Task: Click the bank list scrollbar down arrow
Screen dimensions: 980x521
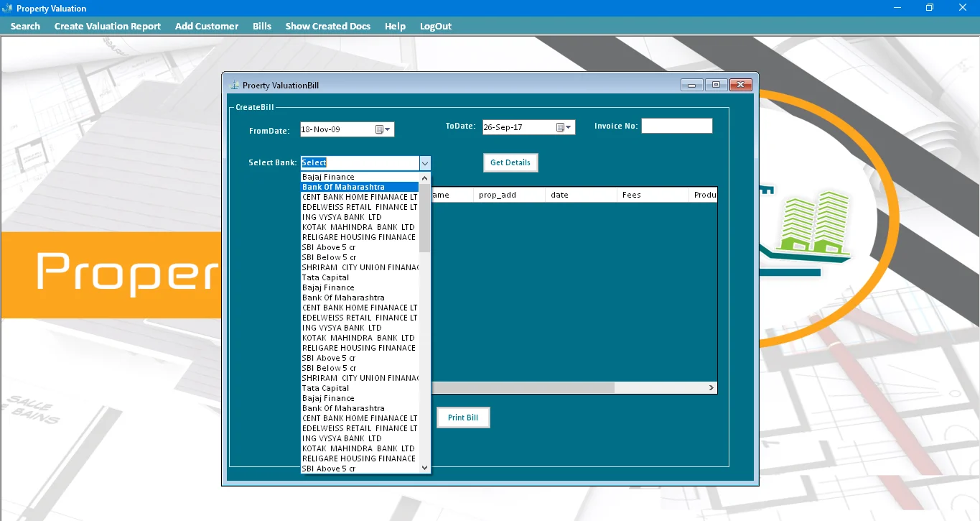Action: (425, 467)
